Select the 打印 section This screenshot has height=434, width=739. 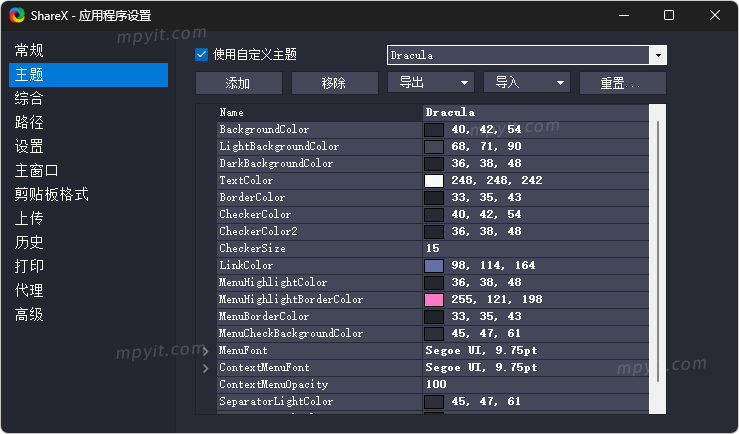coord(29,266)
